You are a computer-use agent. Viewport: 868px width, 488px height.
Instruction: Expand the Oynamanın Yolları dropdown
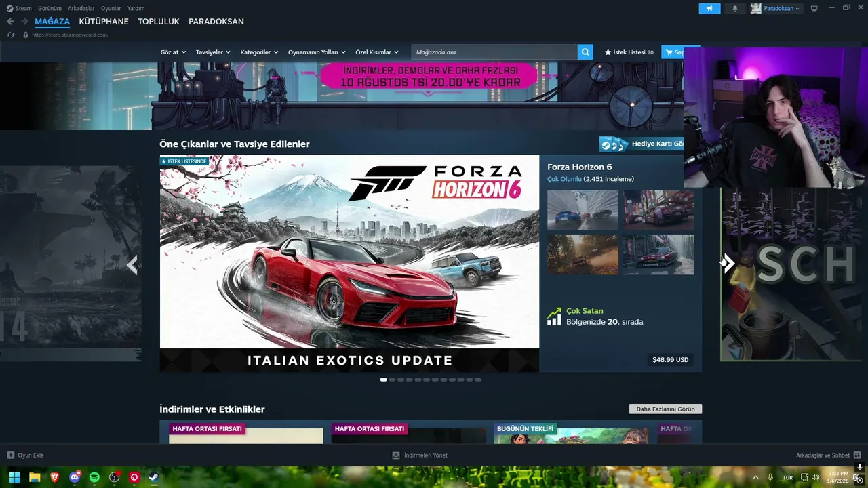tap(317, 52)
